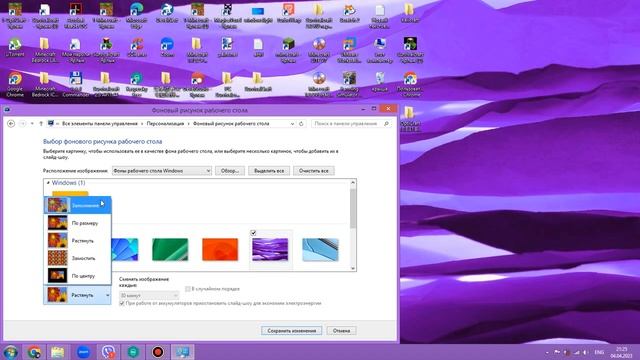
Task: Click Персонализация in the breadcrumb
Action: tap(165, 124)
